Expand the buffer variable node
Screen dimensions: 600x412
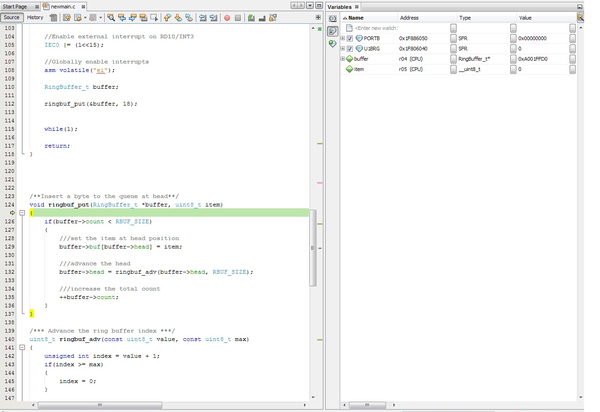(343, 59)
